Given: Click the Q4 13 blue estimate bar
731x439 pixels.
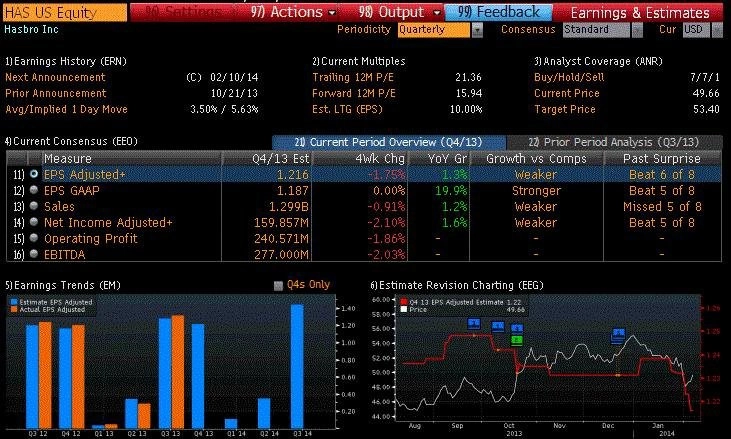Looking at the screenshot, I should (198, 376).
